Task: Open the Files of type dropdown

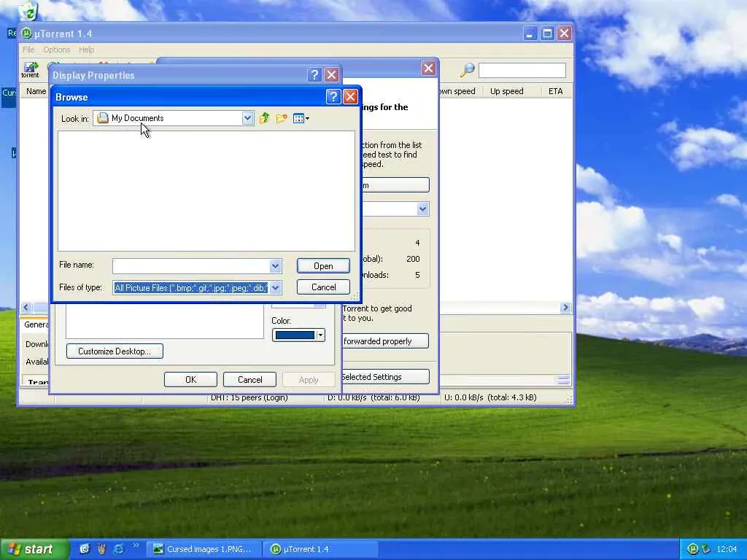Action: coord(275,287)
